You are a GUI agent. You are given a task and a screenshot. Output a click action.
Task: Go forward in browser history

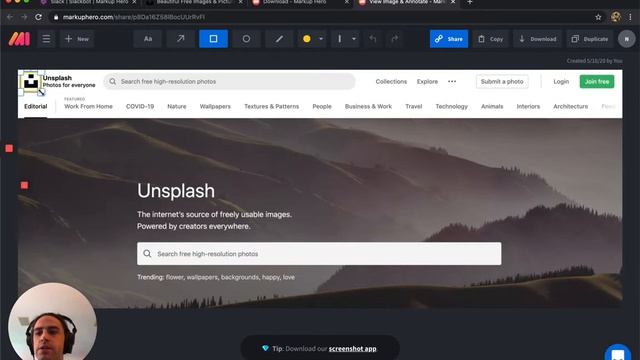(24, 17)
